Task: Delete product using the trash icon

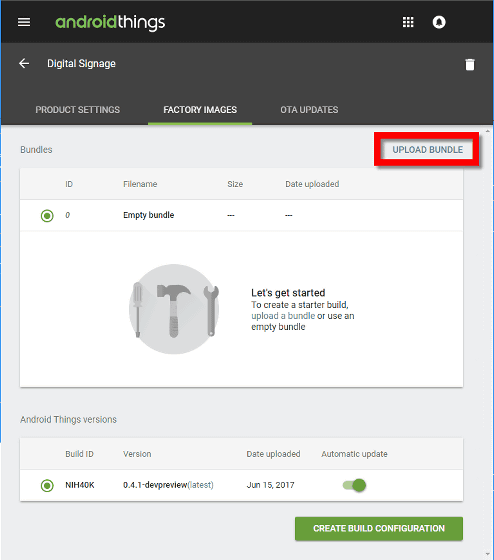Action: click(x=470, y=65)
